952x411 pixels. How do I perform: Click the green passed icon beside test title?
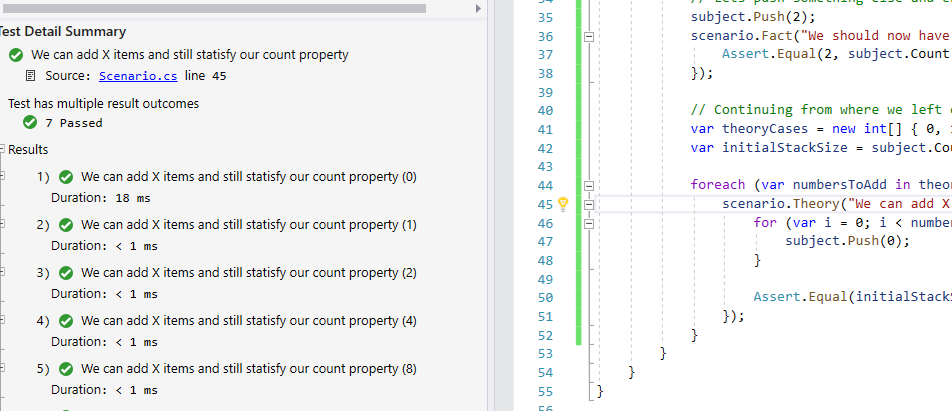[16, 55]
